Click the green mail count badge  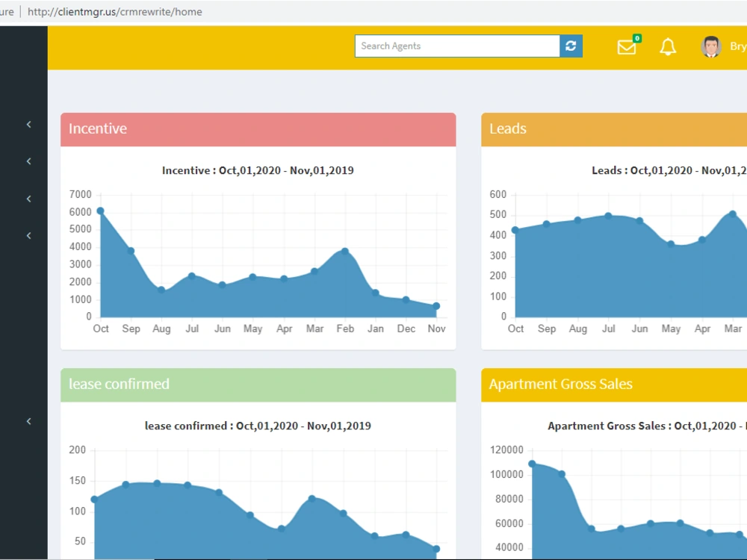pos(637,38)
